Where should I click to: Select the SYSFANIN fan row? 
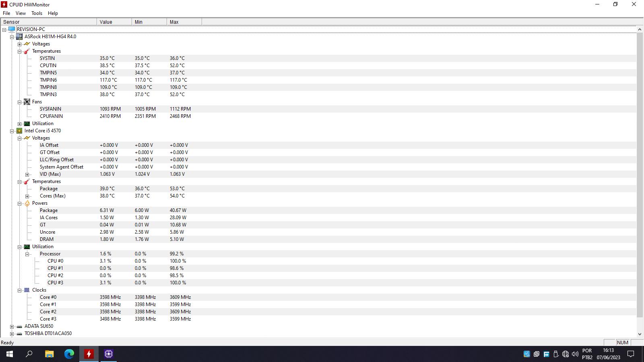318,109
